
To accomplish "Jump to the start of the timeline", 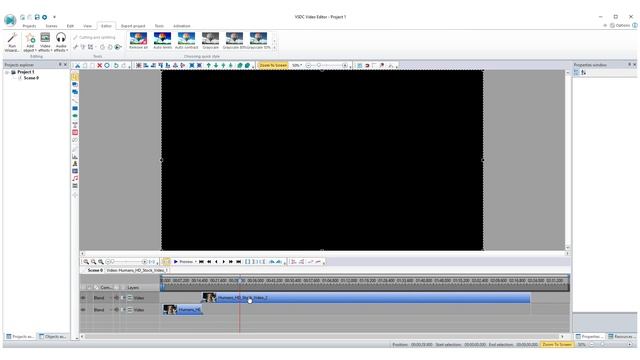I will click(x=201, y=262).
